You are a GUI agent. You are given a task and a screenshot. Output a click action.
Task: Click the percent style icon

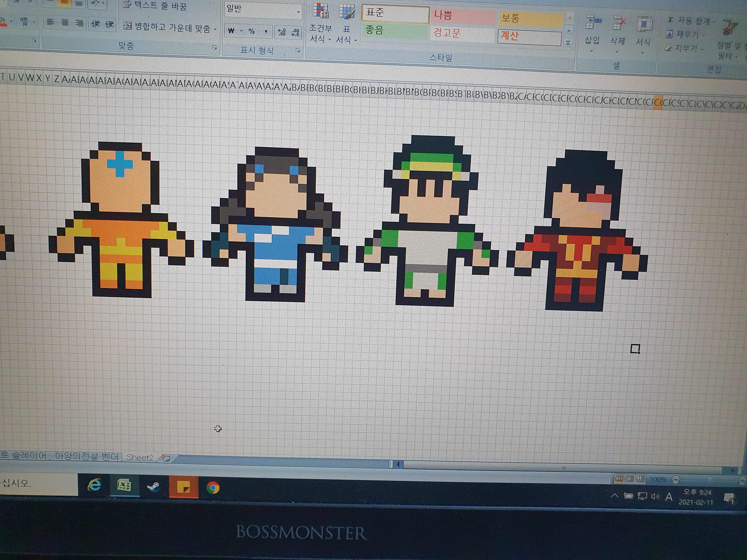pyautogui.click(x=252, y=31)
